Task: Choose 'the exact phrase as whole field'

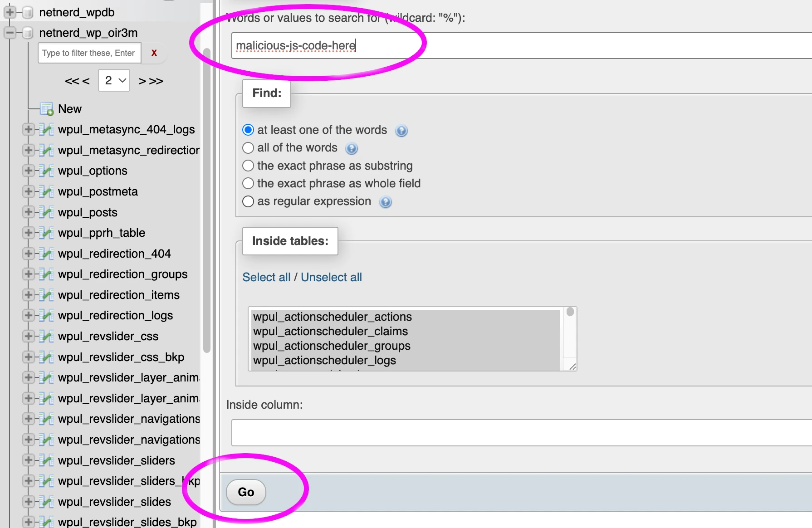Action: coord(248,183)
